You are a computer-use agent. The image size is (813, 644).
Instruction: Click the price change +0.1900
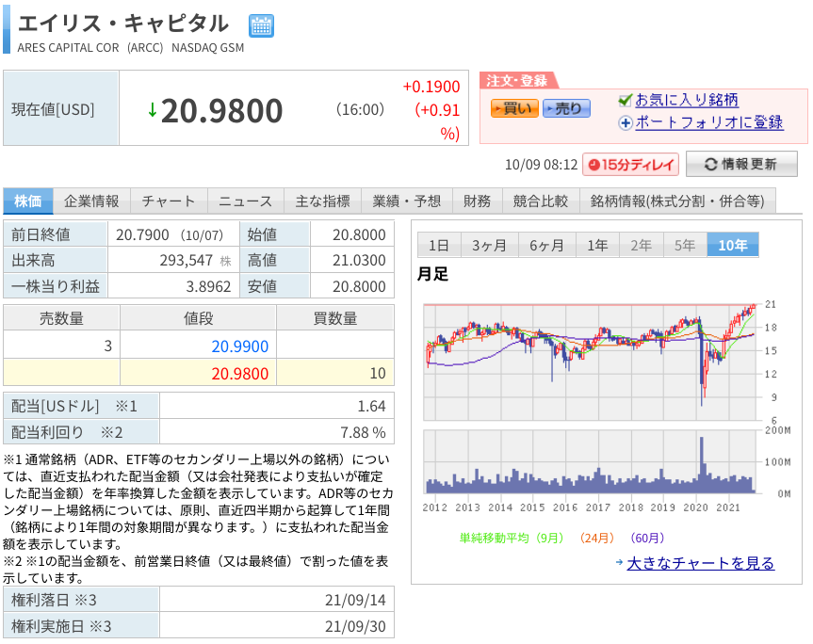pos(431,87)
